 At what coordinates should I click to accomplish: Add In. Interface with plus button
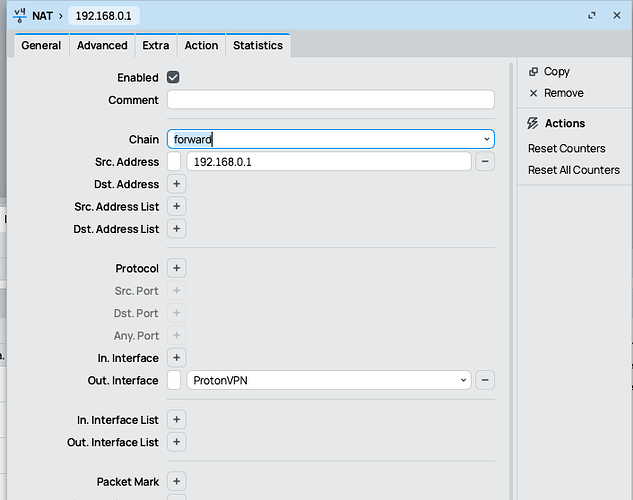point(176,358)
